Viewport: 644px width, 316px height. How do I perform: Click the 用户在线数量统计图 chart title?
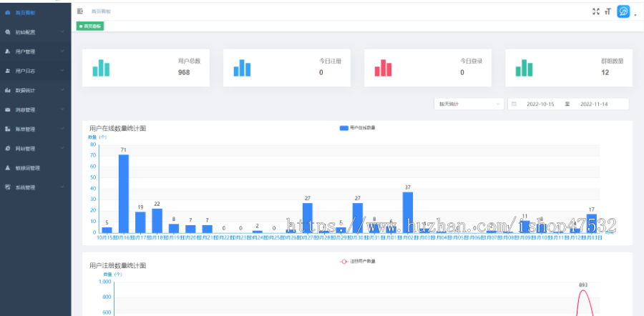(117, 129)
